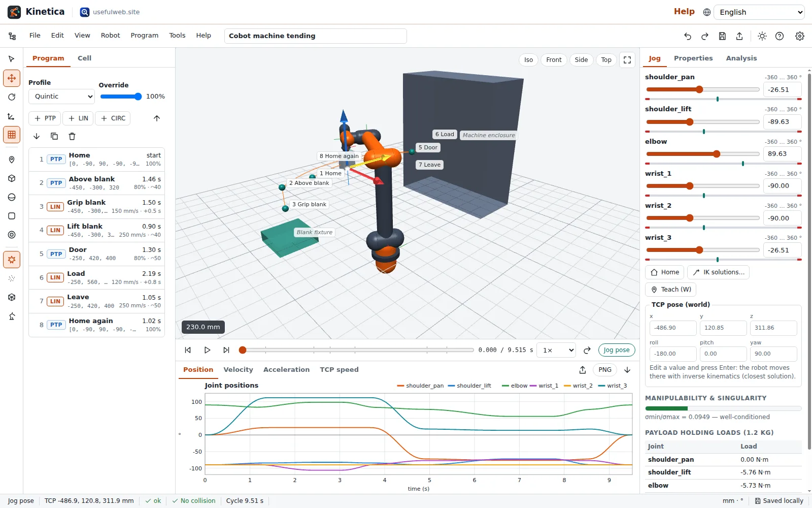Show the TCP speed chart tab

[x=339, y=370]
